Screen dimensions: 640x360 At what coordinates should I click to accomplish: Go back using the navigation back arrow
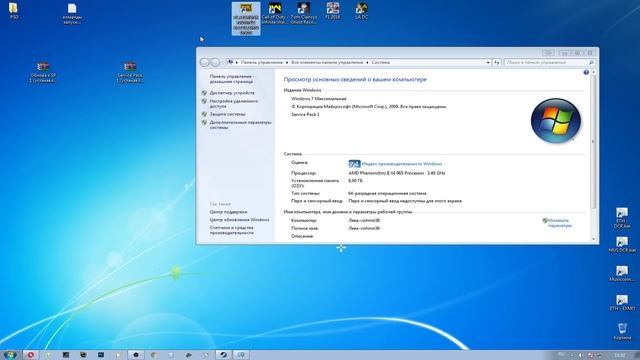click(204, 62)
